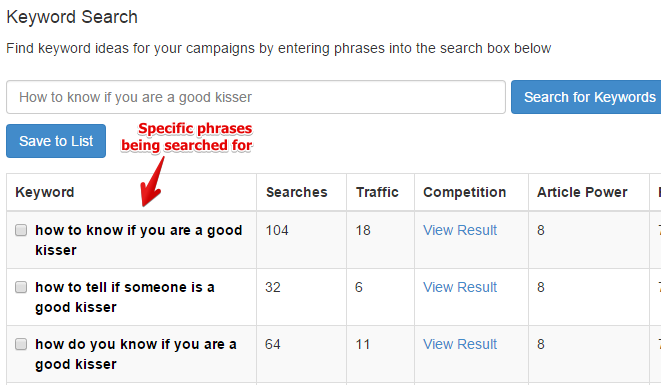Click the searches value 104
The height and width of the screenshot is (385, 661).
point(277,230)
